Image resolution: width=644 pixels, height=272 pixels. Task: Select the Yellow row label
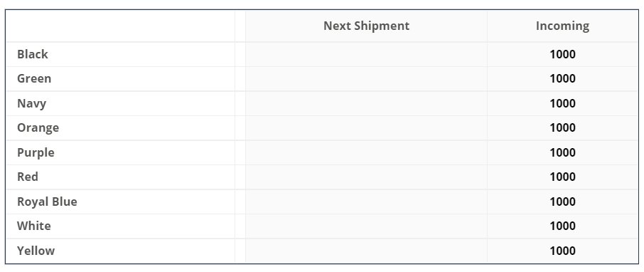pos(36,251)
